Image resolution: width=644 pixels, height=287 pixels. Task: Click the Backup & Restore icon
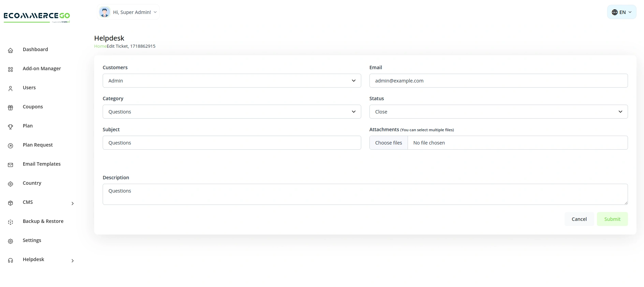tap(11, 222)
